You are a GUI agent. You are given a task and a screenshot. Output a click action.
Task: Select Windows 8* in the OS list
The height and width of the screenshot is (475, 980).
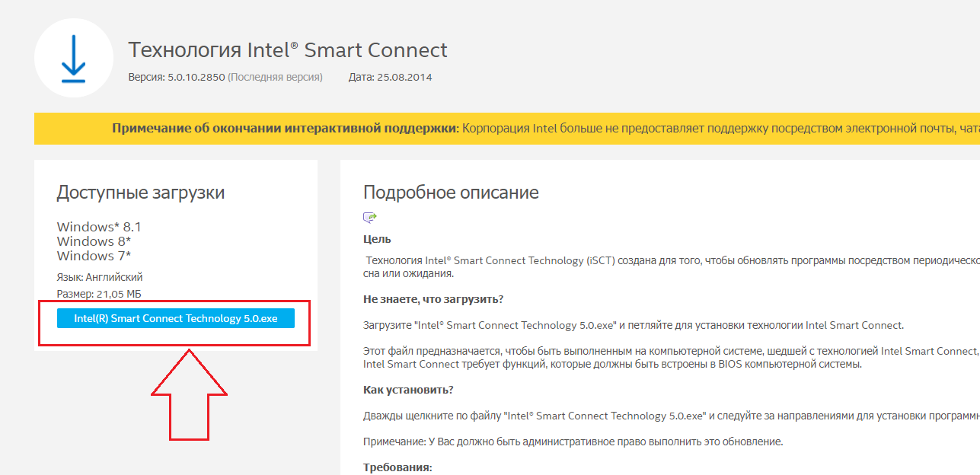coord(94,241)
